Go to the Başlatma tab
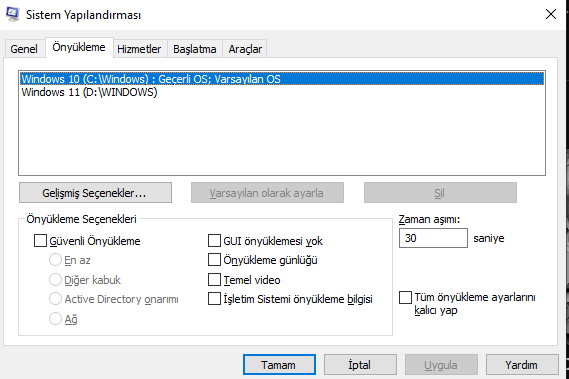This screenshot has height=379, width=569. click(195, 49)
